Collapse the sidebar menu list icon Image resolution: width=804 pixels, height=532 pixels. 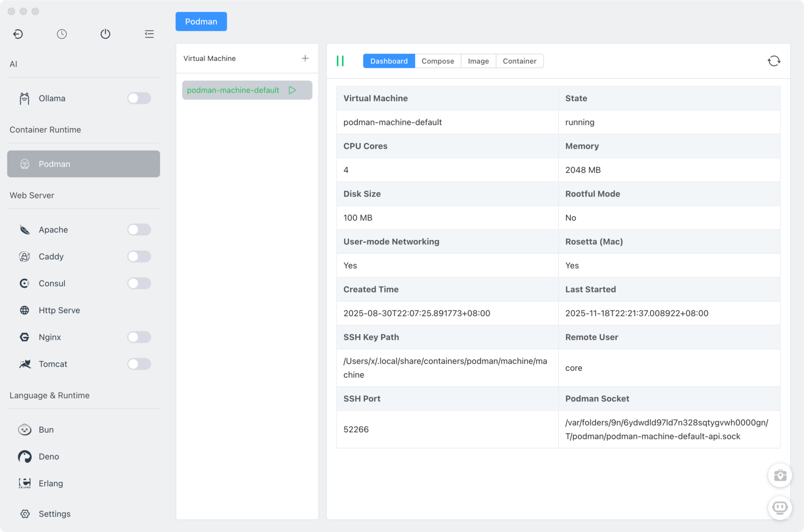pos(149,34)
